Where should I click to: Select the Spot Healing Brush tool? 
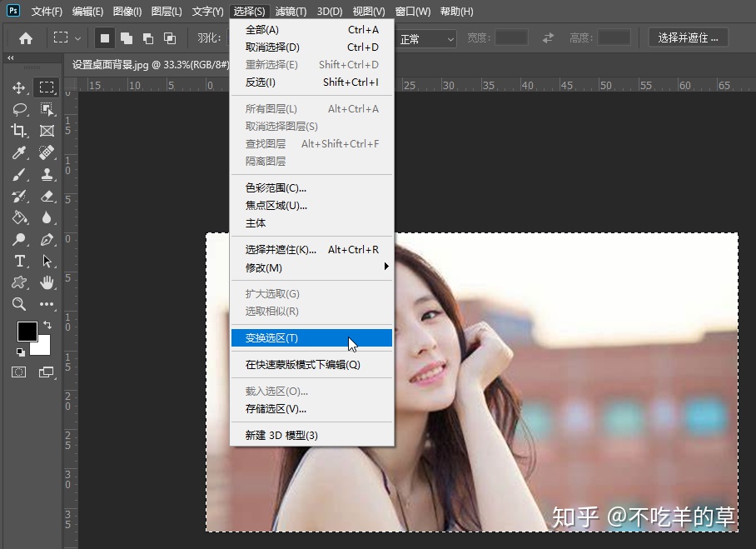(x=47, y=152)
